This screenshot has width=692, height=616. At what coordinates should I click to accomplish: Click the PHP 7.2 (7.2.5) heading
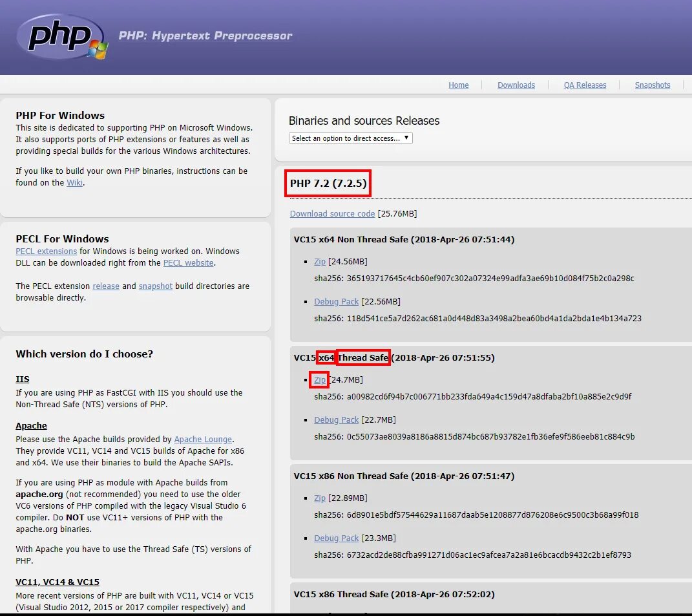tap(328, 184)
